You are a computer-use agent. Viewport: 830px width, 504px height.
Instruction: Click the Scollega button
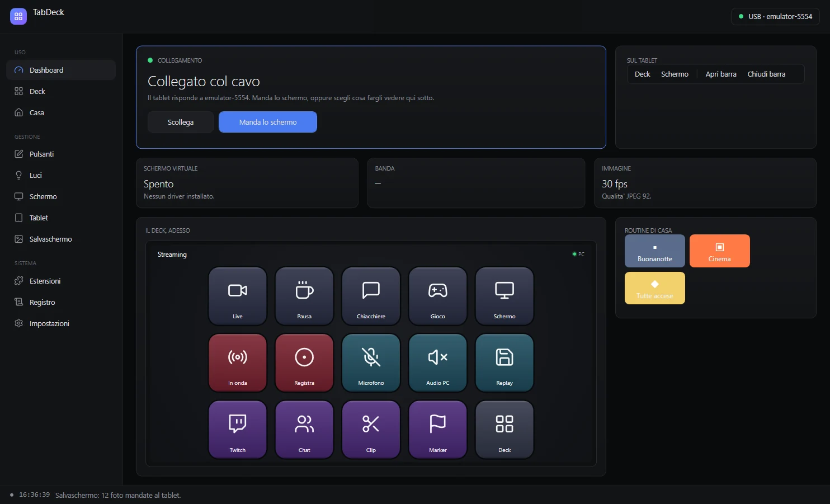181,122
